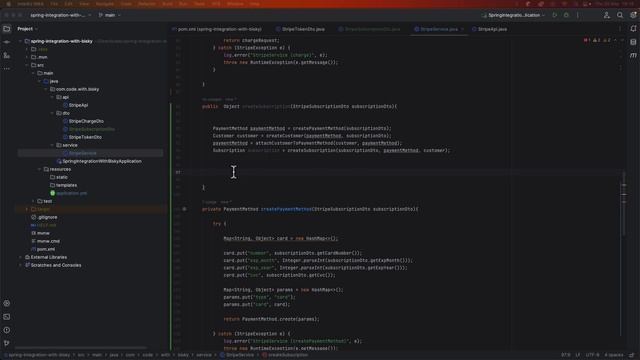Open the Database tool window
The image size is (640, 360).
click(x=633, y=42)
